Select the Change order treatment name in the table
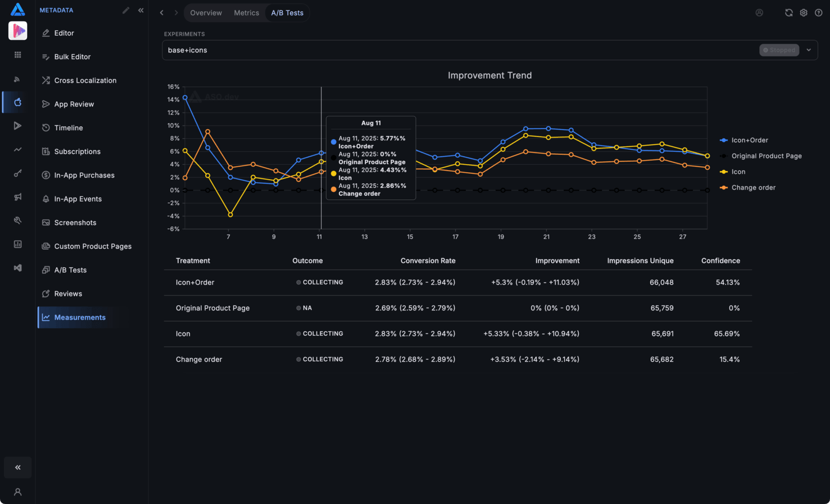The image size is (830, 504). [x=199, y=359]
